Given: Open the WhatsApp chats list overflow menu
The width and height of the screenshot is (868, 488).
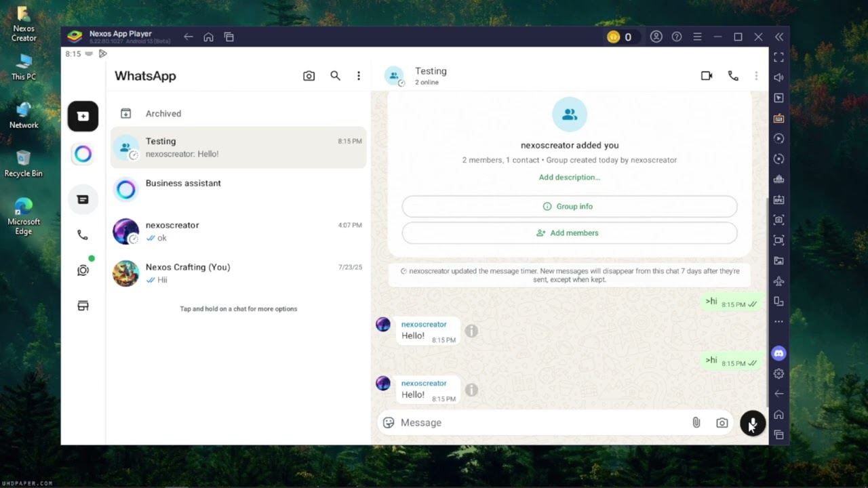Looking at the screenshot, I should coord(359,76).
